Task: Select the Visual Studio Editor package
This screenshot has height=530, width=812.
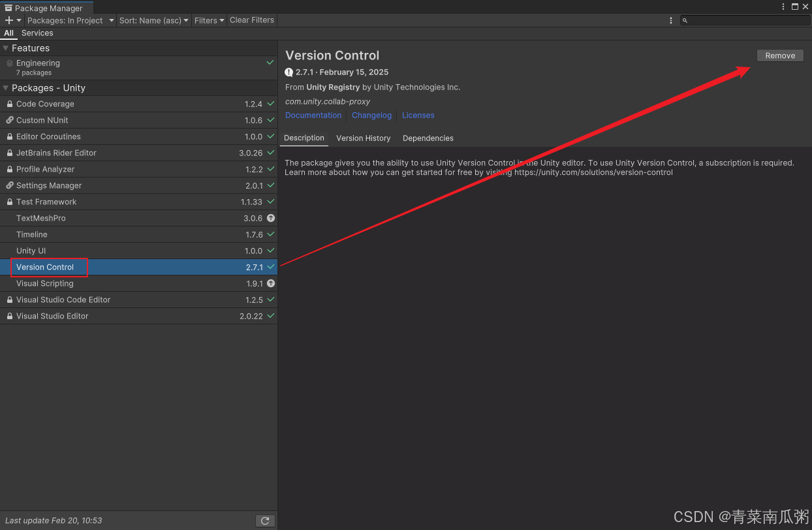Action: click(x=138, y=316)
